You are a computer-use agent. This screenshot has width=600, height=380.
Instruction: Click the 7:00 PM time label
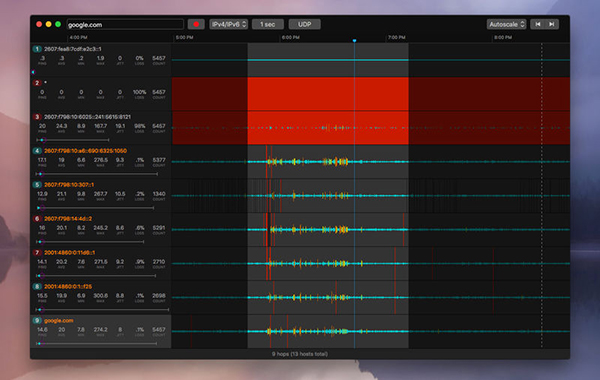coord(396,38)
